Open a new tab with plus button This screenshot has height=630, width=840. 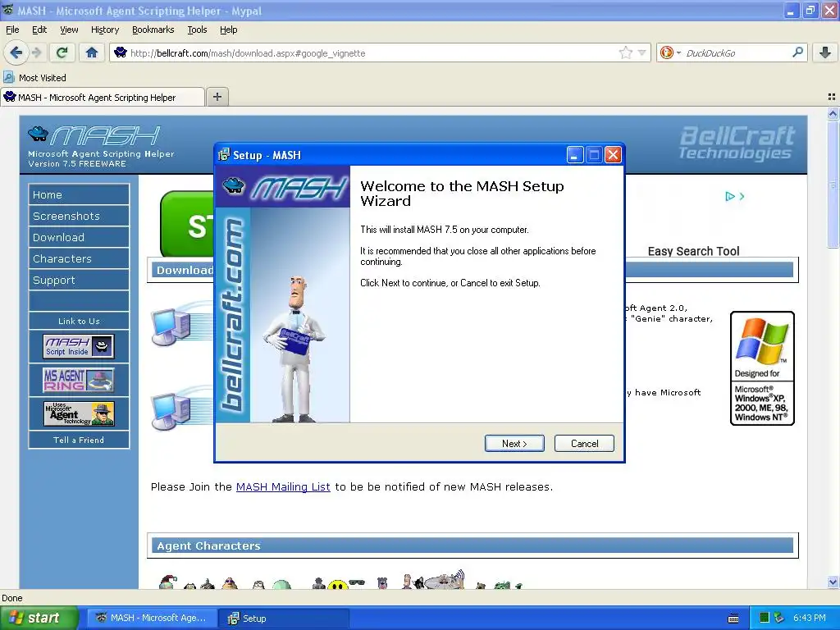click(x=217, y=97)
